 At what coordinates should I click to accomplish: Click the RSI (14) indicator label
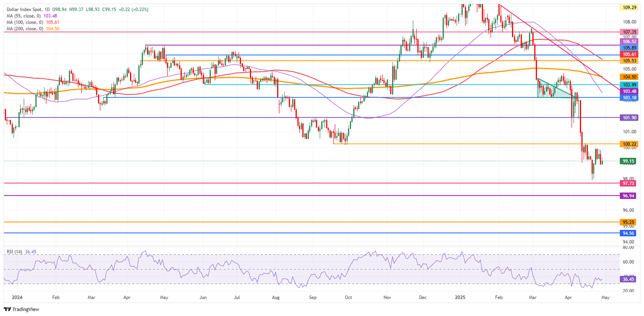[x=14, y=252]
